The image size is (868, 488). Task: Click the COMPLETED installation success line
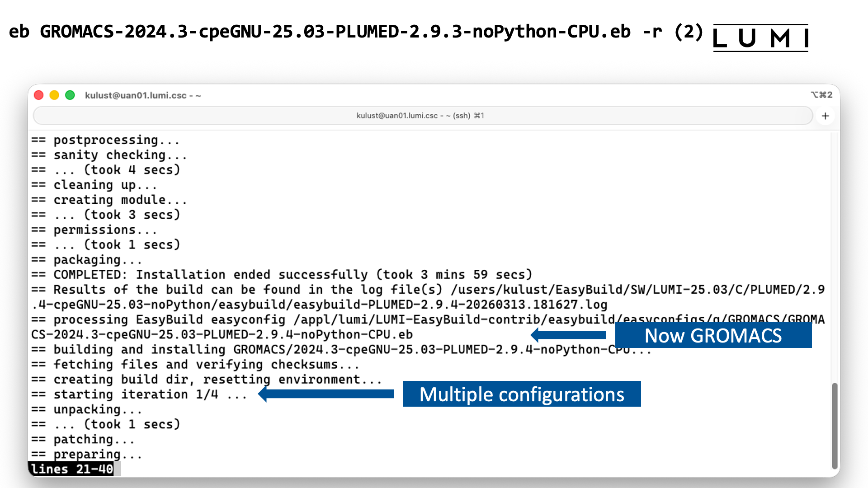(x=280, y=274)
